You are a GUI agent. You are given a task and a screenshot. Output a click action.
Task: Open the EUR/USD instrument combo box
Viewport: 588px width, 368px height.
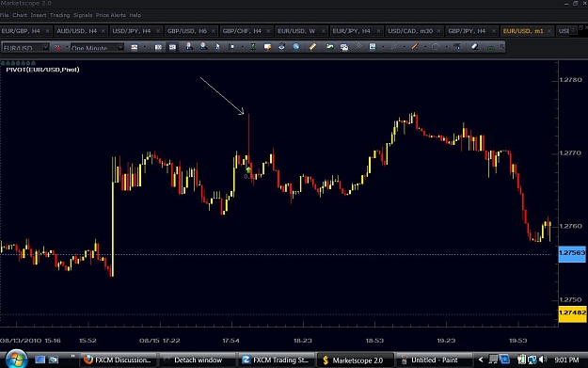pyautogui.click(x=25, y=47)
